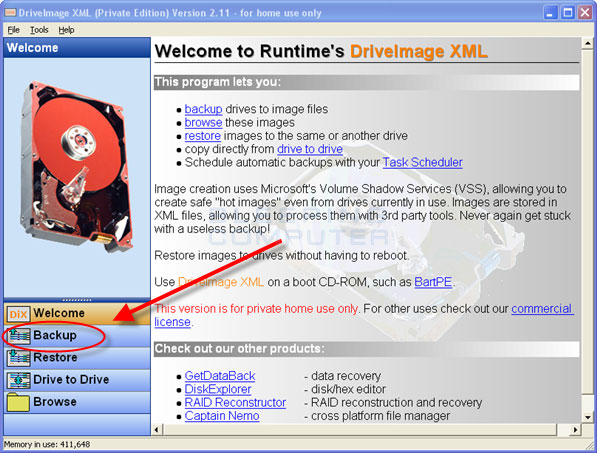
Task: Open the GetDataBack product link
Action: 220,376
